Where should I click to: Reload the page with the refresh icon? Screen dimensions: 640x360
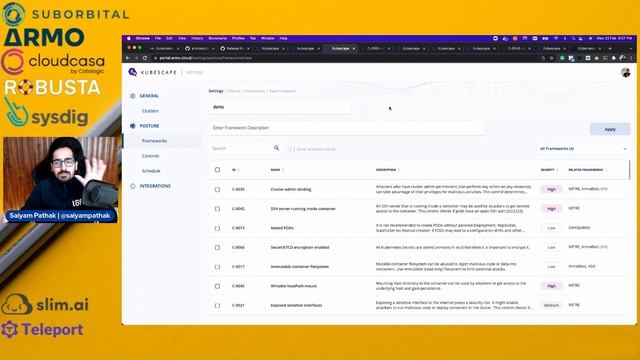[145, 58]
